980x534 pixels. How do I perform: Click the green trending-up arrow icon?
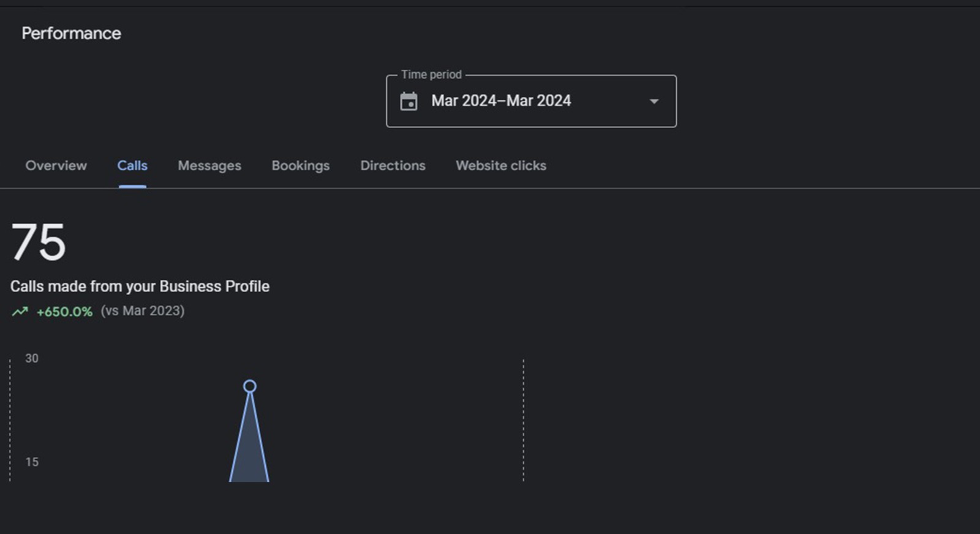[20, 312]
